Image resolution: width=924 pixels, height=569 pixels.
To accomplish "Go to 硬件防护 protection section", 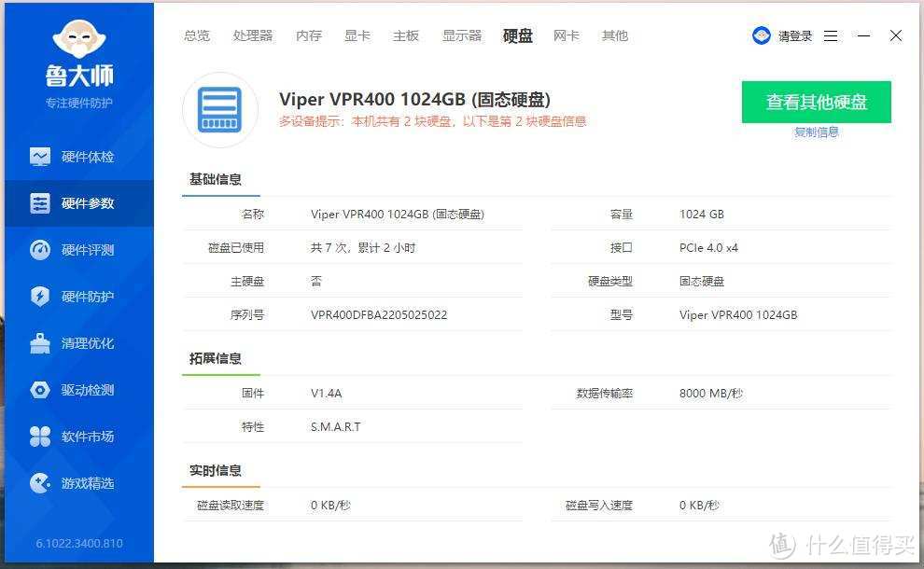I will tap(79, 297).
